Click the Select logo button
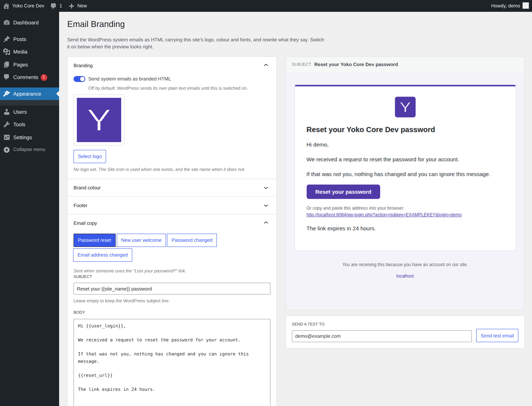 (90, 156)
